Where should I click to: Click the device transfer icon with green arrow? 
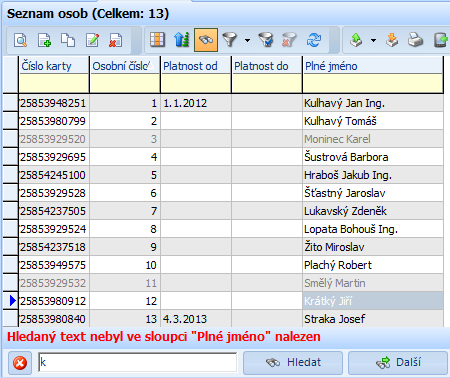tap(441, 40)
